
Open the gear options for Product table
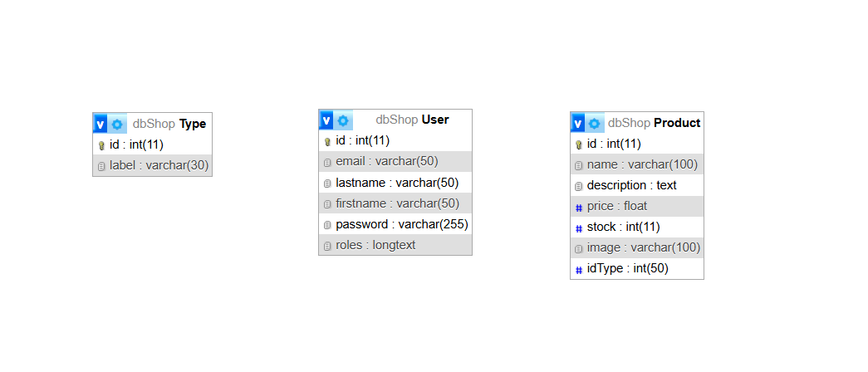click(595, 124)
